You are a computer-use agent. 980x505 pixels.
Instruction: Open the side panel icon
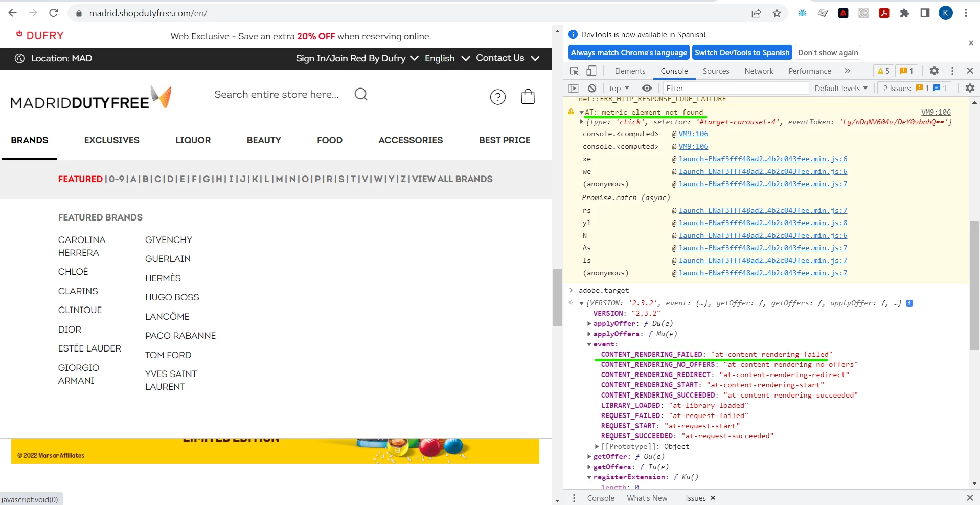click(925, 13)
